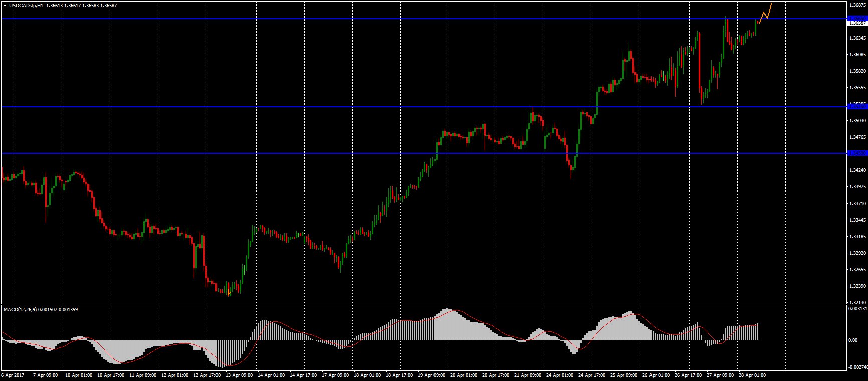The width and height of the screenshot is (868, 381).
Task: Click the 12 Apr 01:00 time label
Action: click(175, 375)
